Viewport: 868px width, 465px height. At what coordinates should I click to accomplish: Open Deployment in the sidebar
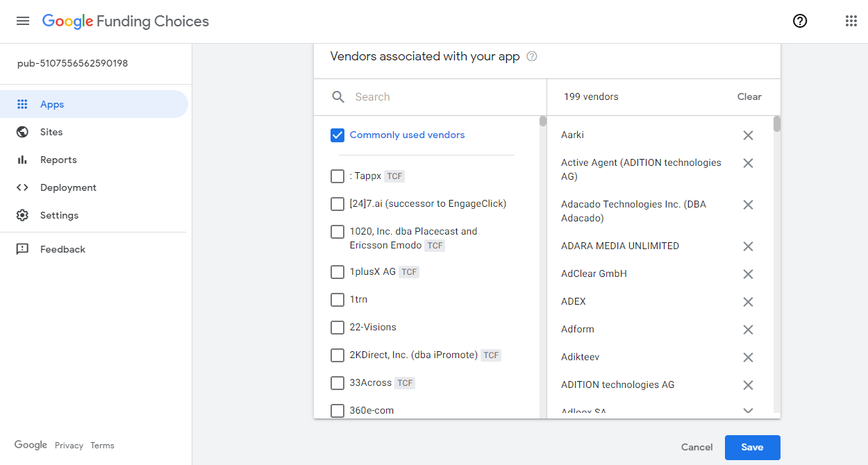coord(94,187)
